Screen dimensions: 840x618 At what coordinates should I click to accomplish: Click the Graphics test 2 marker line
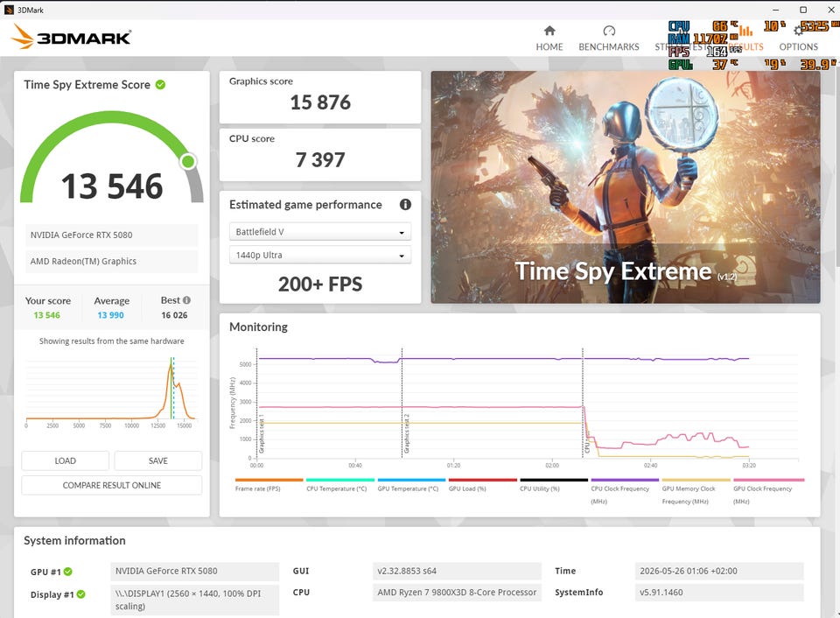(402, 403)
